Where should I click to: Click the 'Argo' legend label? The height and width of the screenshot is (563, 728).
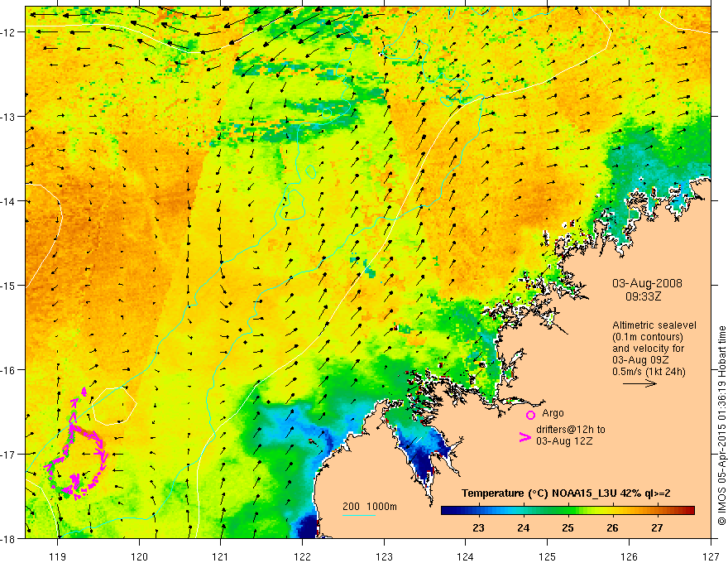click(553, 413)
